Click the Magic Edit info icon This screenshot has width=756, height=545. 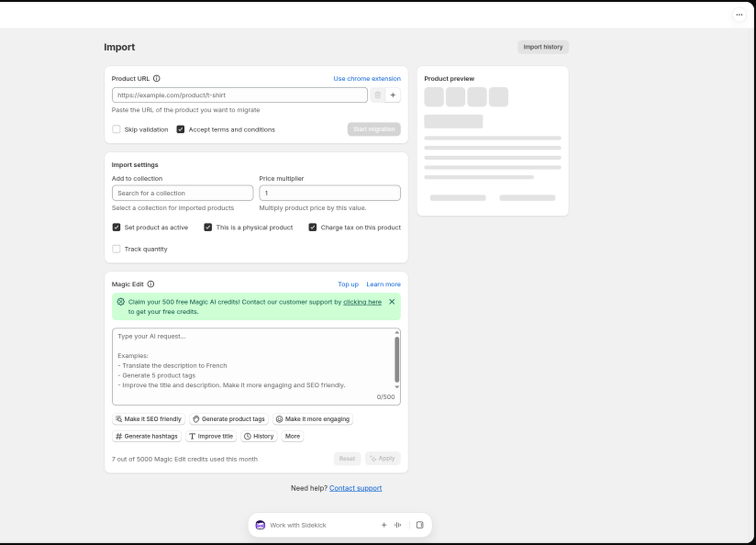click(150, 284)
